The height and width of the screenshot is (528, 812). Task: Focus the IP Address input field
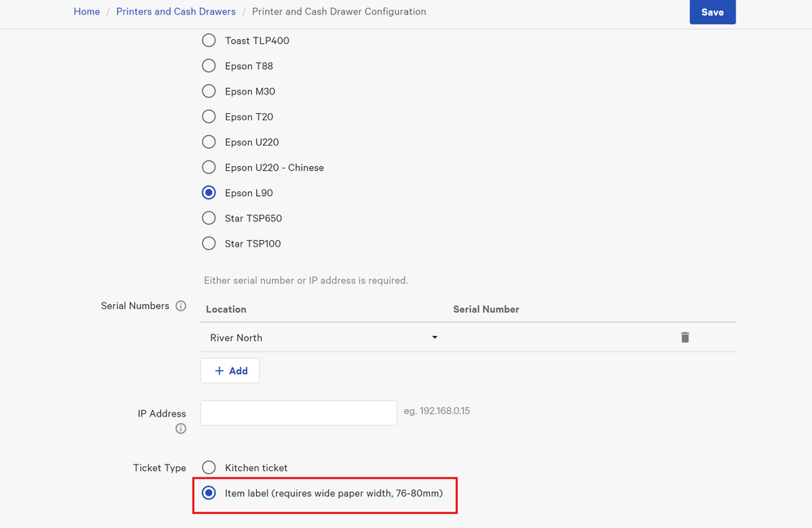coord(298,413)
